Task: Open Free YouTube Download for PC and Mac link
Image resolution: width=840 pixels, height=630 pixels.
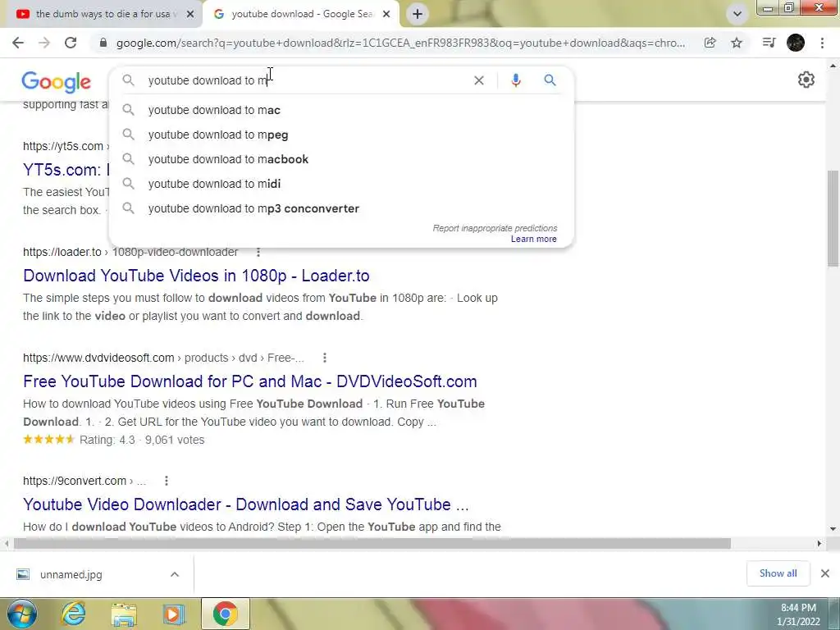Action: [249, 381]
